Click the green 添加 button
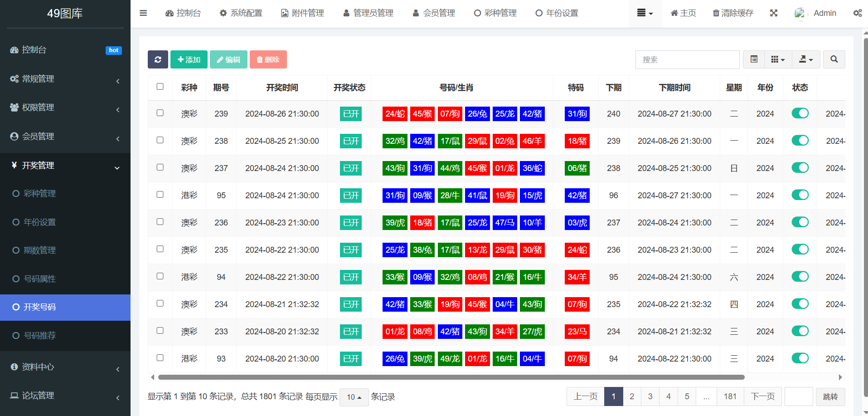The image size is (868, 416). click(189, 59)
